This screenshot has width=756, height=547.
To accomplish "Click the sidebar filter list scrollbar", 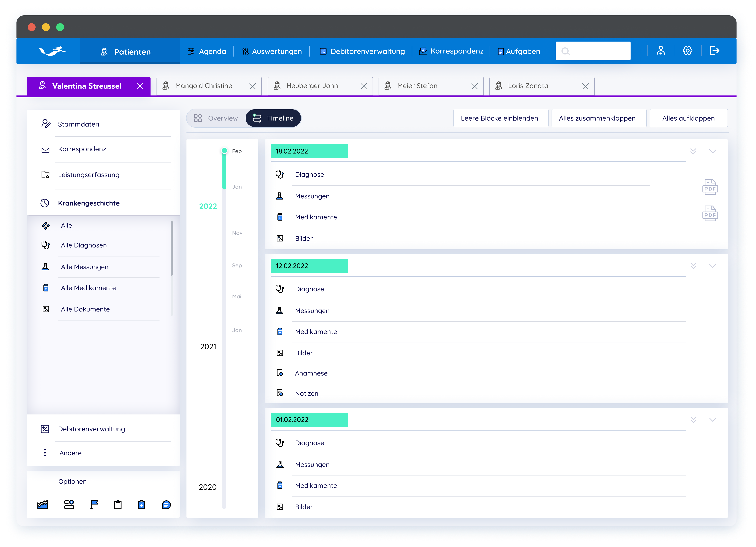I will 172,248.
